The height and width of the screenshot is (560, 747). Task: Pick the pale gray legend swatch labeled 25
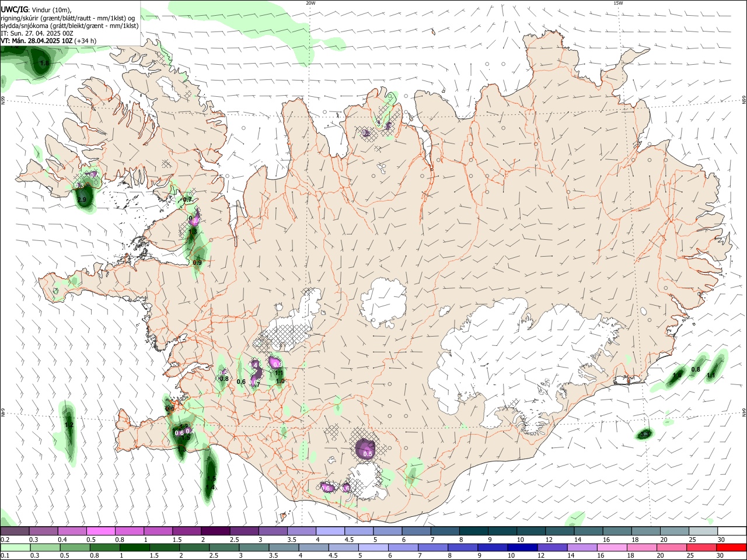703,531
